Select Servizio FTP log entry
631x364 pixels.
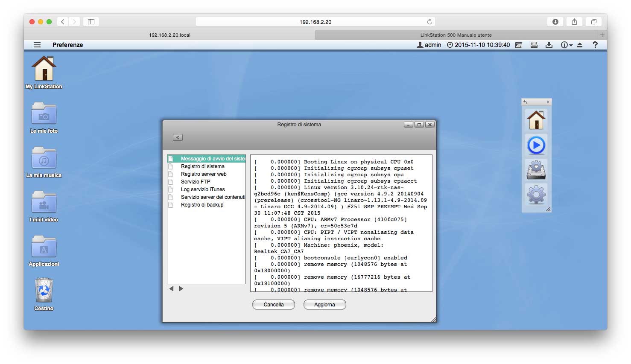pyautogui.click(x=207, y=182)
